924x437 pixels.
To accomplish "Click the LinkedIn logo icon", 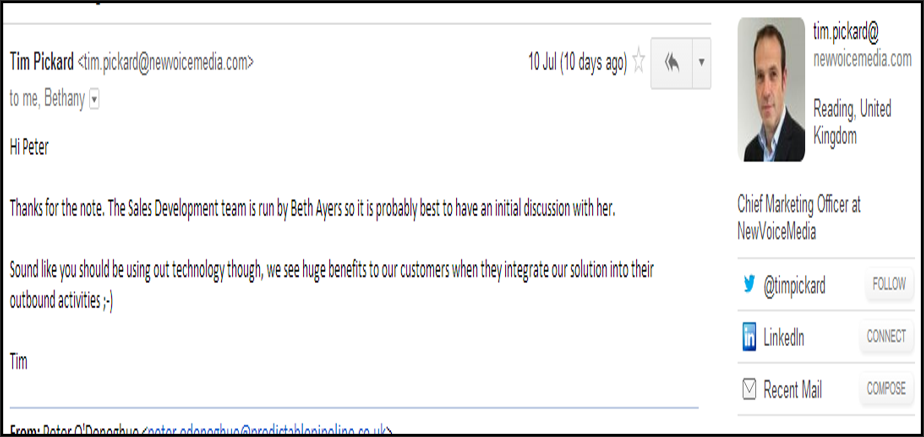I will [x=749, y=337].
